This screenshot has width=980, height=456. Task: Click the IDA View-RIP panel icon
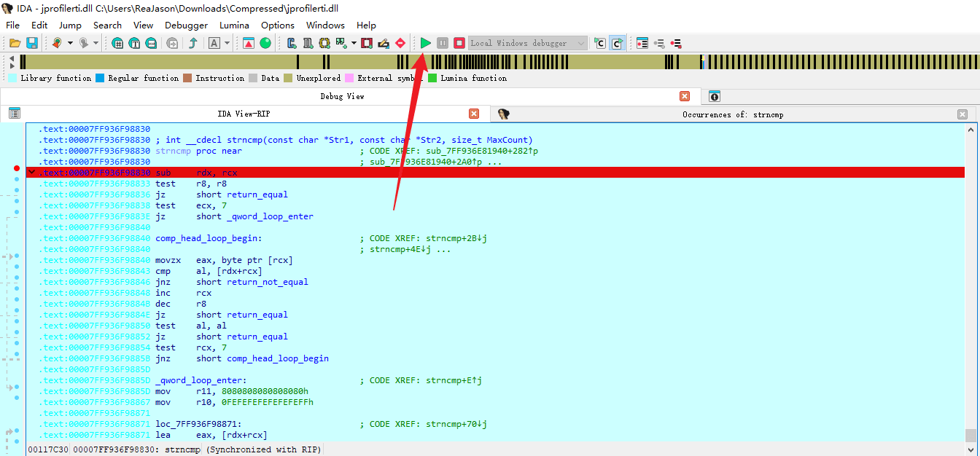click(x=15, y=114)
